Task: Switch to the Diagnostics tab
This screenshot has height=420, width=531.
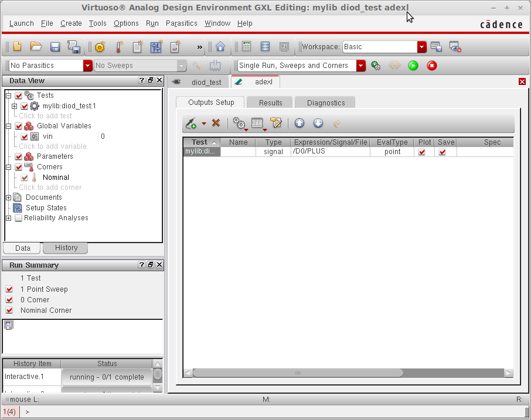Action: [325, 103]
